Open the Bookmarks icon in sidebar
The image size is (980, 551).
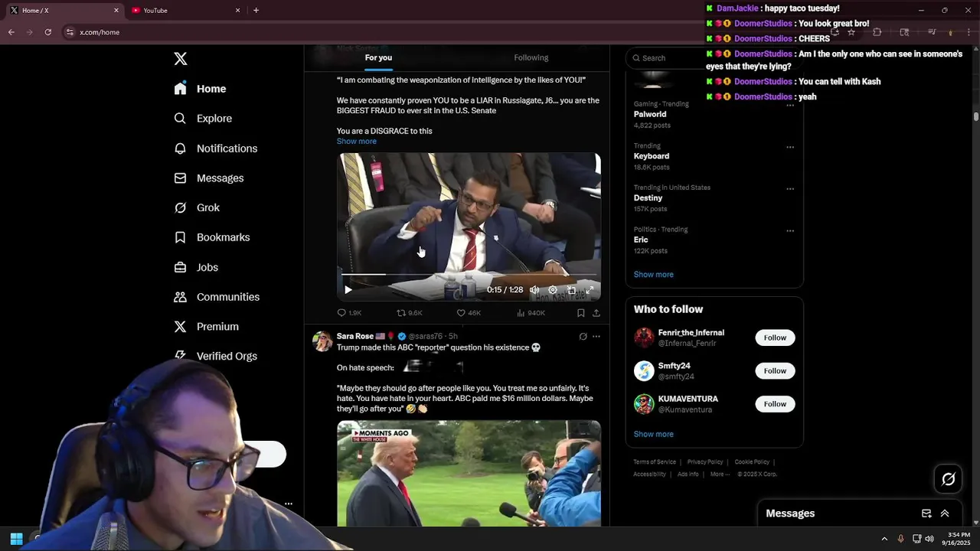pos(180,237)
